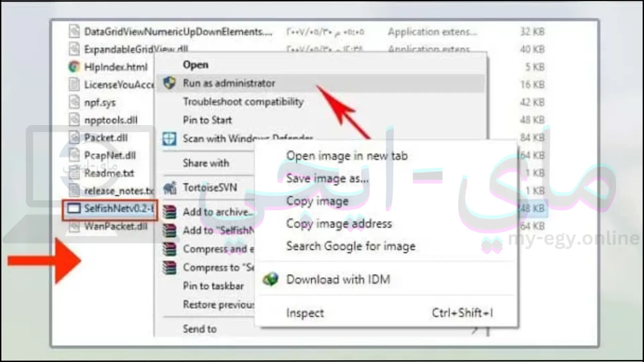644x362 pixels.
Task: Open the Share with submenu
Action: (206, 163)
